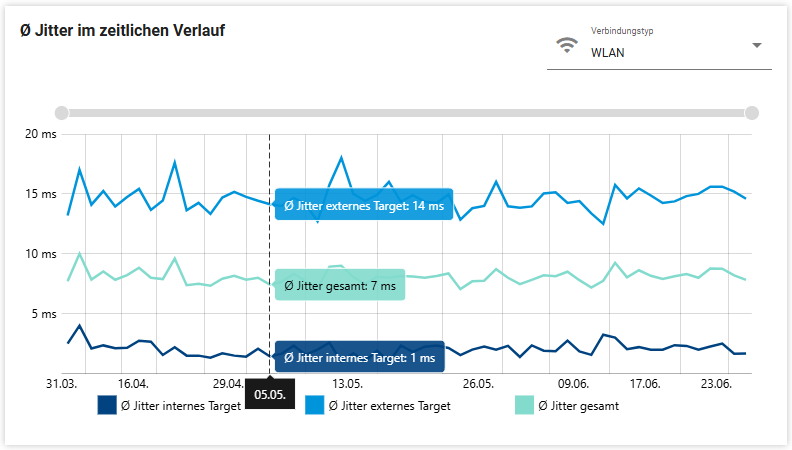Click the 05.05. date marker label

270,394
